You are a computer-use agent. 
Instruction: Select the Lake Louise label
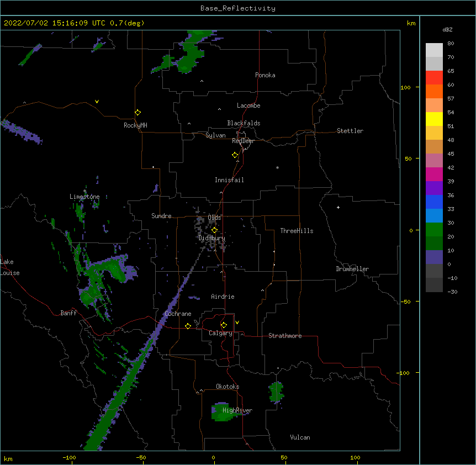[x=10, y=267]
